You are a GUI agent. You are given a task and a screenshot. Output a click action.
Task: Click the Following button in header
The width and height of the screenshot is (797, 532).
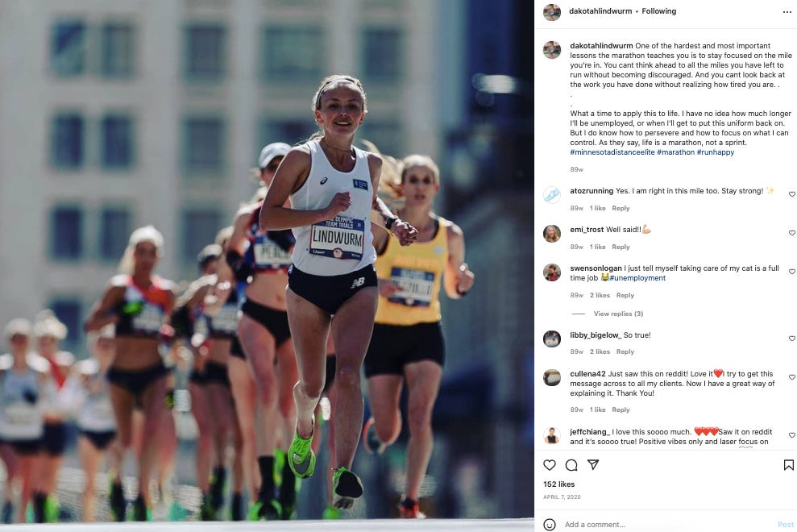pyautogui.click(x=658, y=11)
